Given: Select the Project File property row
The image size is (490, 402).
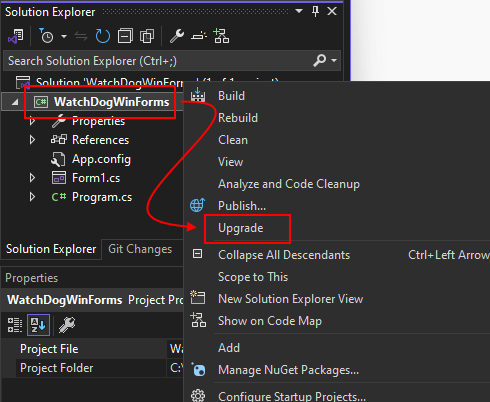Looking at the screenshot, I should [x=92, y=349].
